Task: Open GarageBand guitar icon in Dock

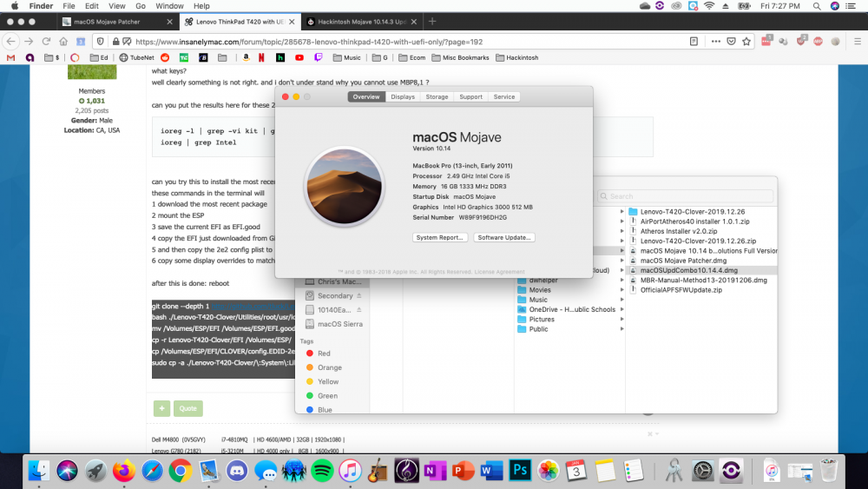Action: click(x=378, y=472)
